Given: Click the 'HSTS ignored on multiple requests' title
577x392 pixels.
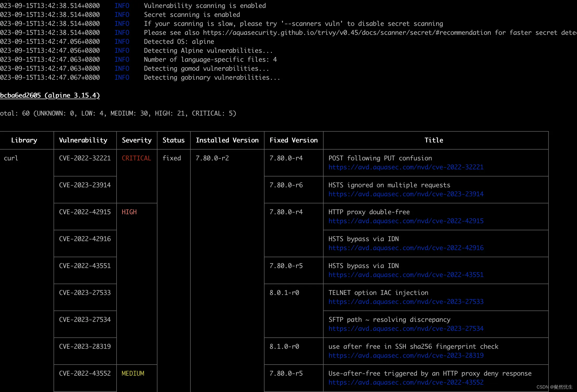Looking at the screenshot, I should [x=390, y=185].
